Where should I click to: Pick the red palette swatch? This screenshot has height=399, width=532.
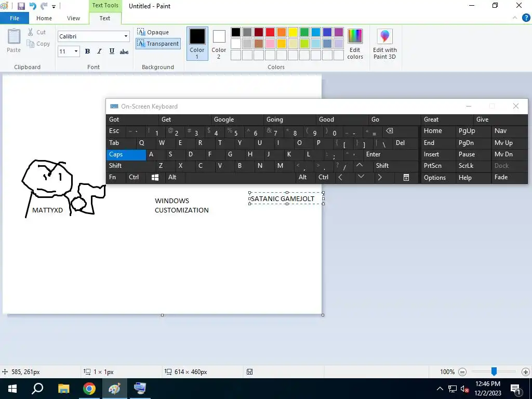point(270,32)
